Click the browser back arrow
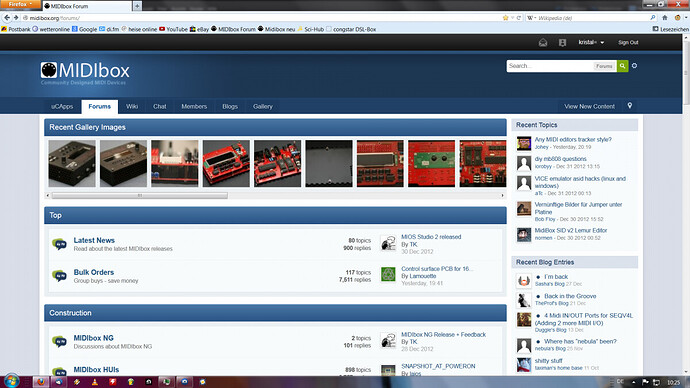Screen dimensions: 690x388 coord(7,18)
